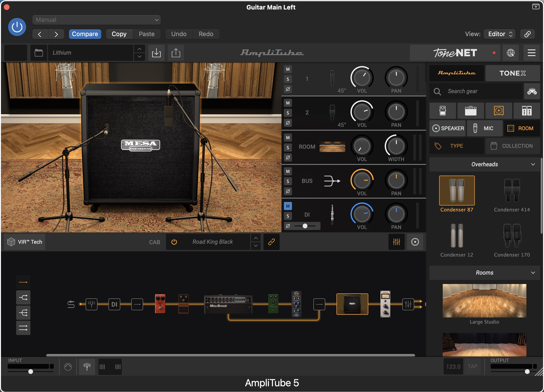Select the MIC tab
Screen dimensions: 544x392
pos(484,128)
